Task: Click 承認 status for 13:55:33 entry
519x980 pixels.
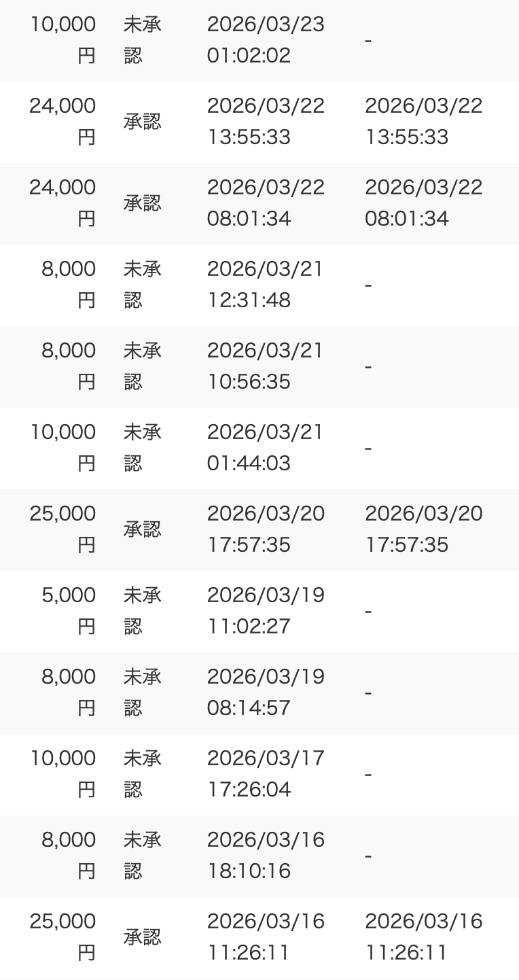Action: (143, 122)
